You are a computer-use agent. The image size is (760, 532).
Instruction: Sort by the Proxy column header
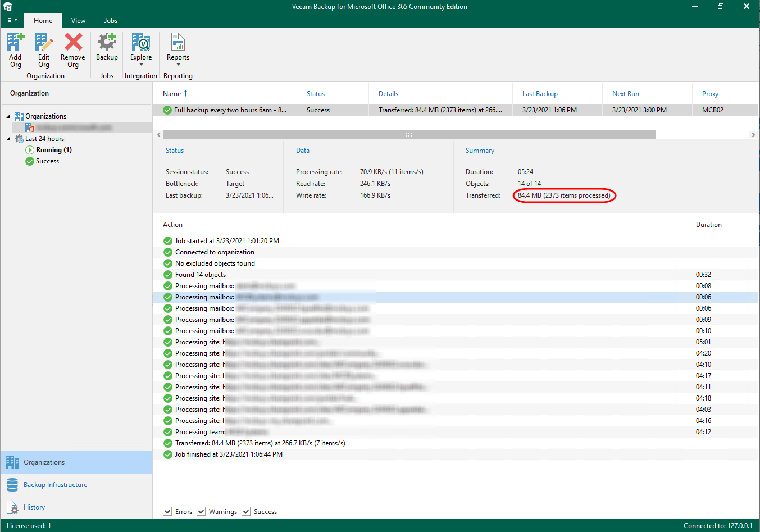pos(725,94)
